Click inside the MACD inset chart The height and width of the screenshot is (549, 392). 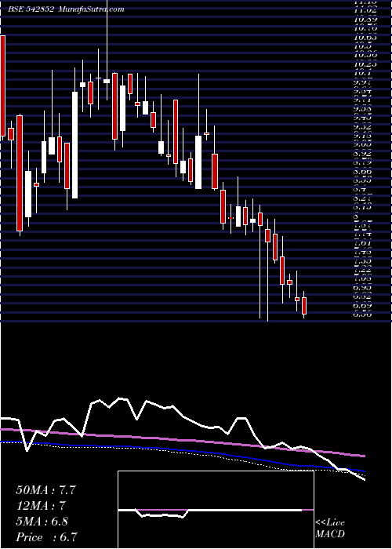pyautogui.click(x=216, y=510)
